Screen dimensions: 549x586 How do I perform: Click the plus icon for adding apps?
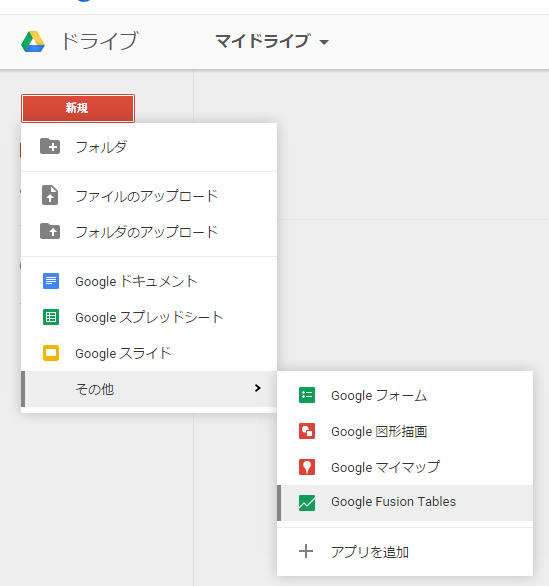[306, 551]
